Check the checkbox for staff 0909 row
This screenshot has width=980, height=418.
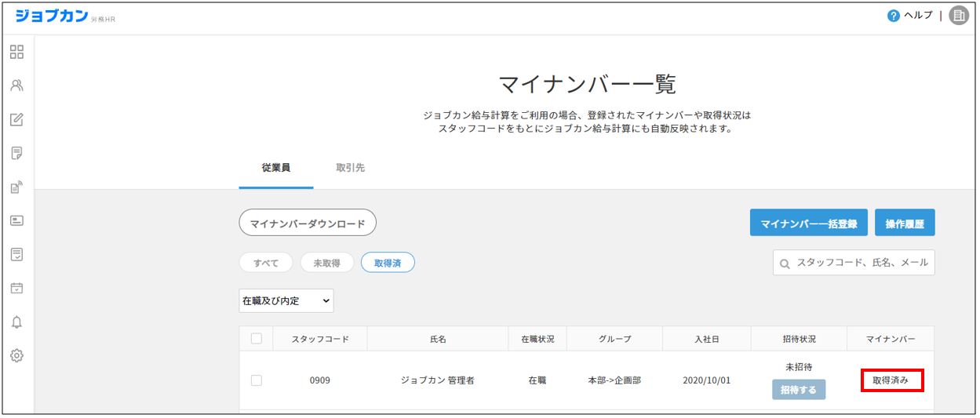click(256, 380)
